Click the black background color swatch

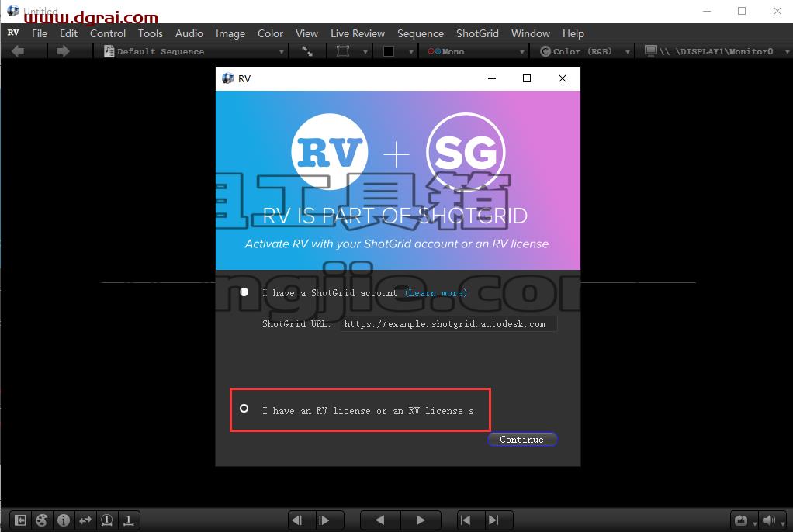(x=389, y=51)
